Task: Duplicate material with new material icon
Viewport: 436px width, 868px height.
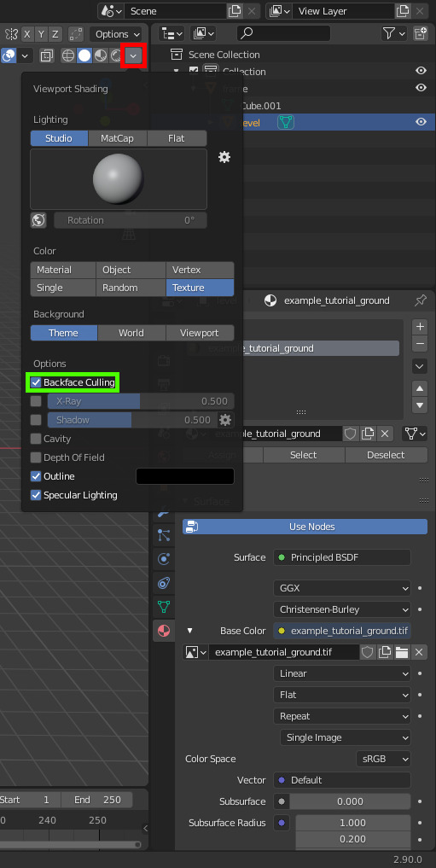Action: point(368,434)
